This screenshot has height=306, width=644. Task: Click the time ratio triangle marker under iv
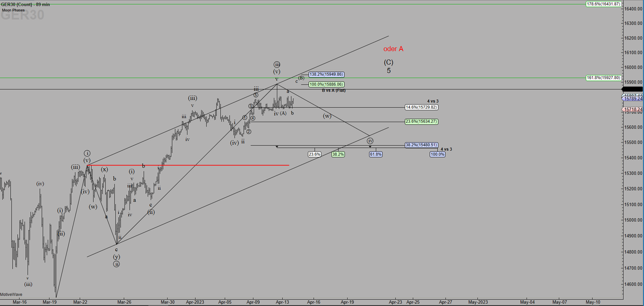coord(370,146)
